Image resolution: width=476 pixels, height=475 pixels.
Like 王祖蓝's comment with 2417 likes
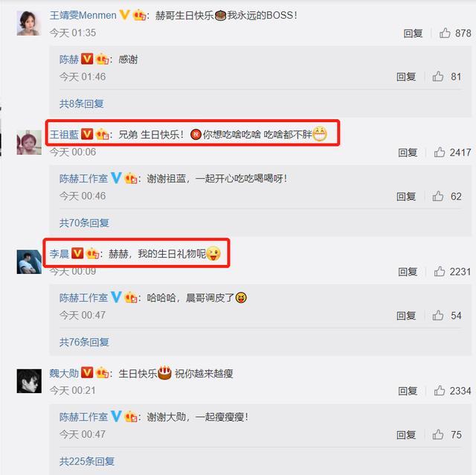440,152
